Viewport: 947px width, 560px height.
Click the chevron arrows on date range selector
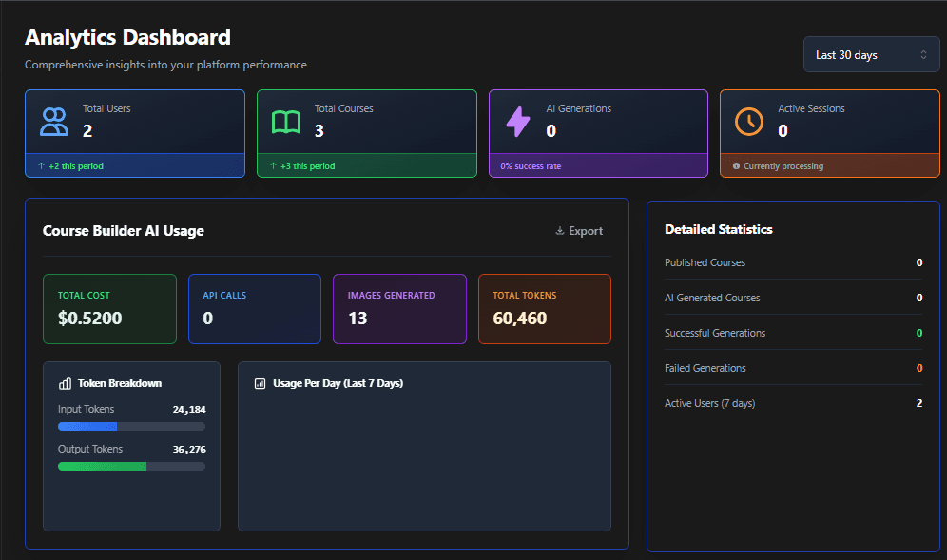(923, 55)
